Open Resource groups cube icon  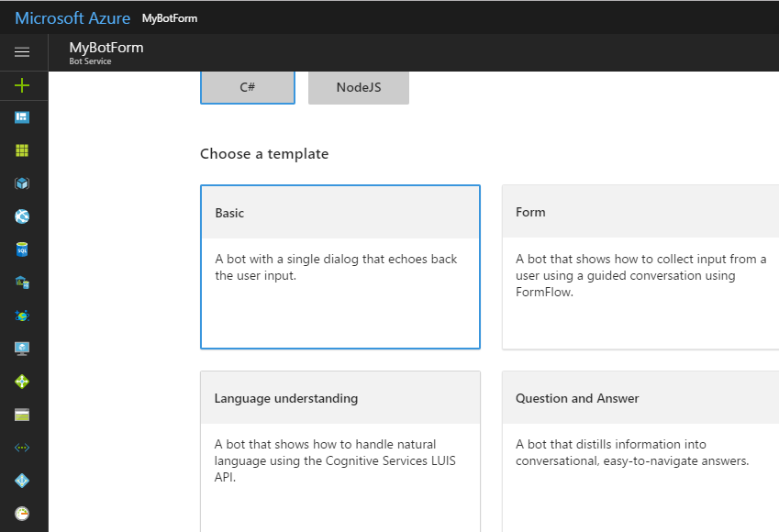click(22, 183)
